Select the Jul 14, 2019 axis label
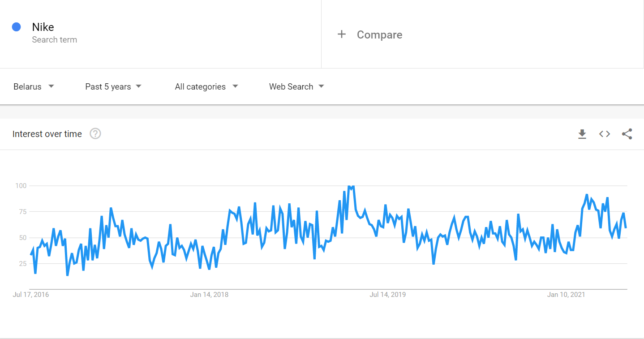This screenshot has width=644, height=339. tap(388, 295)
